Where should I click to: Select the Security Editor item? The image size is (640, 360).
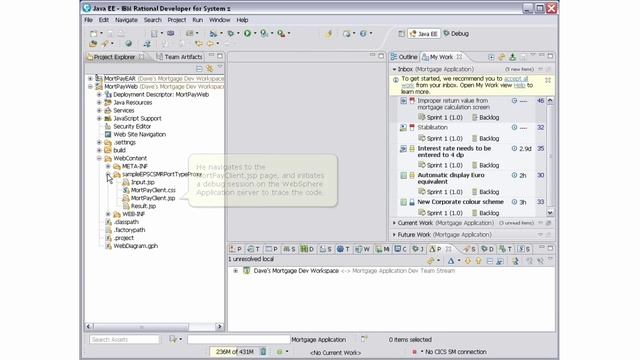[x=132, y=127]
